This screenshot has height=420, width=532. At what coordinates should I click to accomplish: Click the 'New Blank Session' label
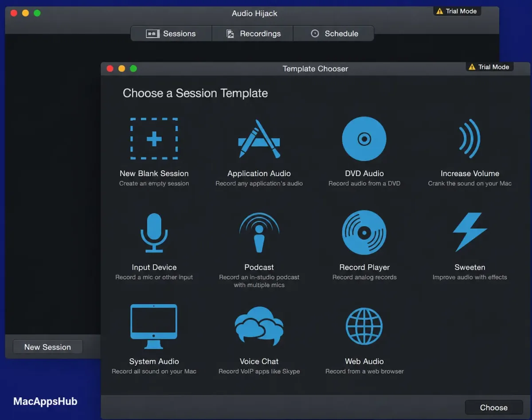click(154, 173)
